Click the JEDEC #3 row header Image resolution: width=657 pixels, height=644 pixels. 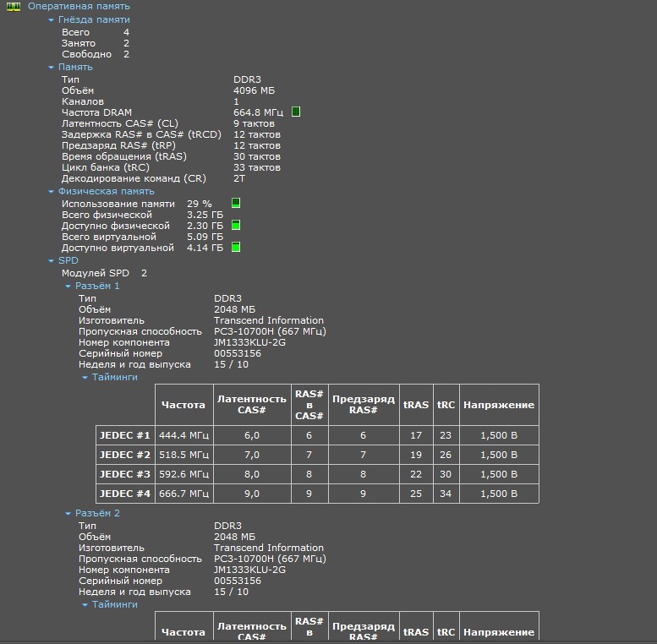[x=125, y=474]
